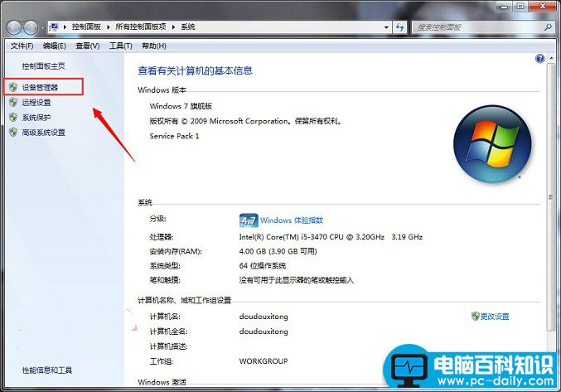Screen dimensions: 561x392
Task: Click shield icon beside 远程设置
Action: (x=13, y=102)
